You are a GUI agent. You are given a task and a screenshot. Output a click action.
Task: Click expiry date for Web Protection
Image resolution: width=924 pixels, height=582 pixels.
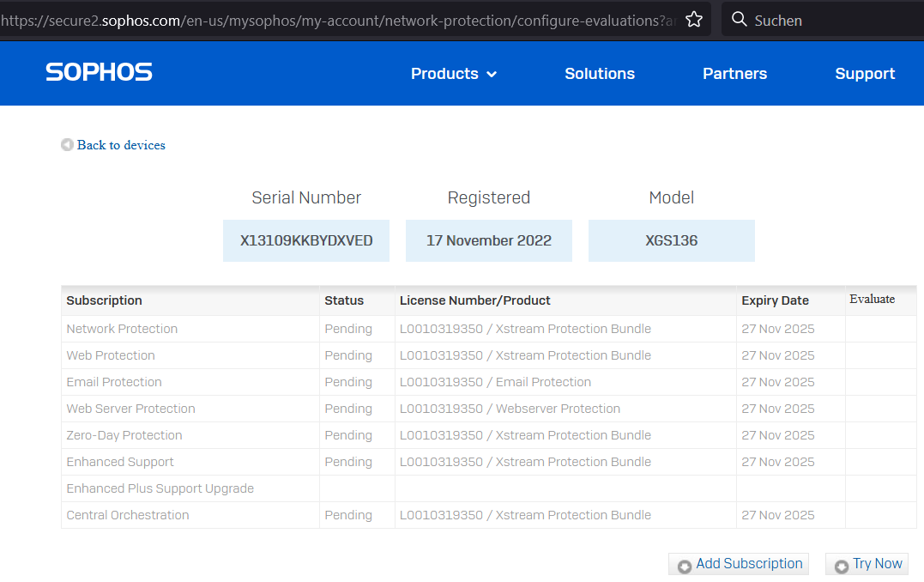pos(778,355)
